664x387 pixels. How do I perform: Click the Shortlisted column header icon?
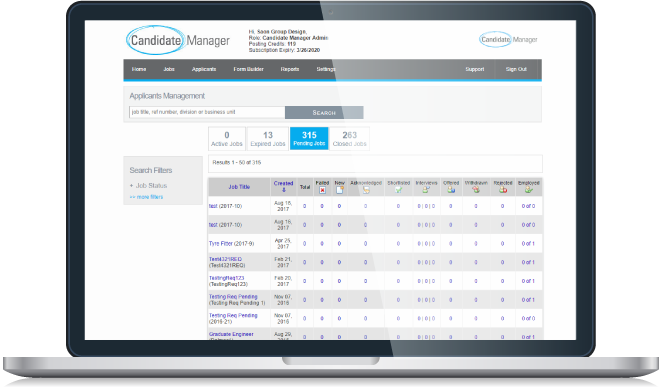(x=398, y=190)
